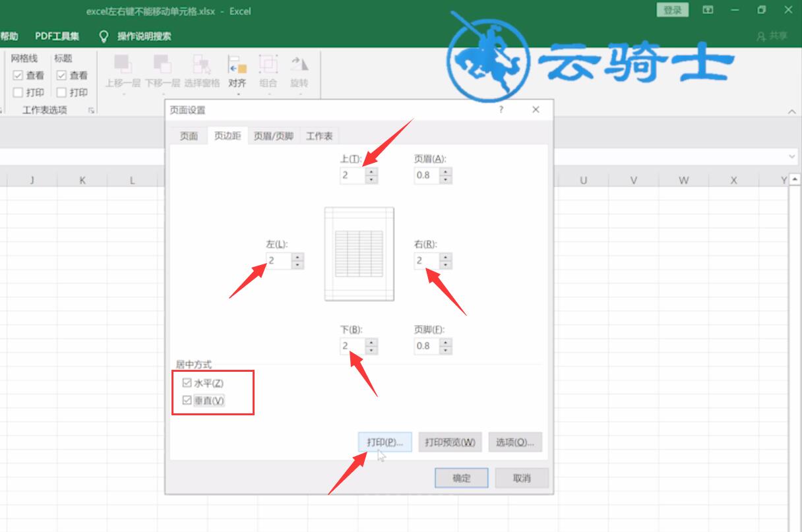Select column K header
802x532 pixels.
(82, 180)
